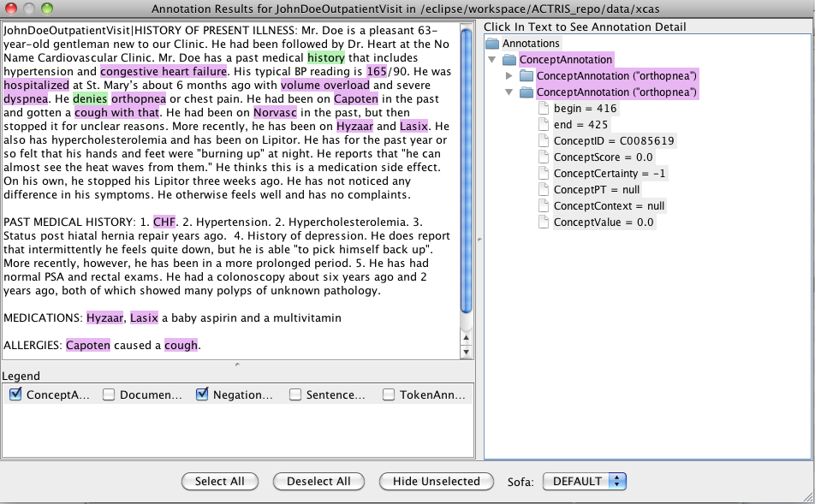Click the file icon beside ConceptContext = null

tap(544, 205)
